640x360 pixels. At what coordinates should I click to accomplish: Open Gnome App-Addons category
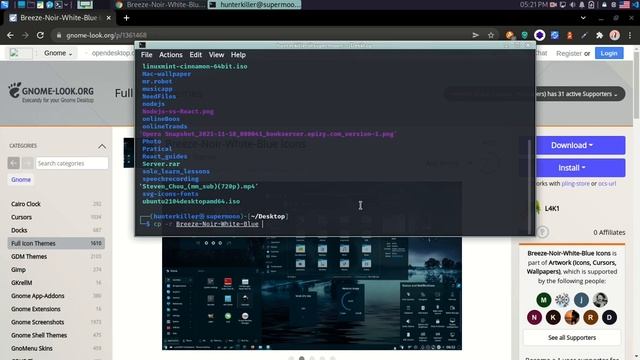(x=38, y=296)
